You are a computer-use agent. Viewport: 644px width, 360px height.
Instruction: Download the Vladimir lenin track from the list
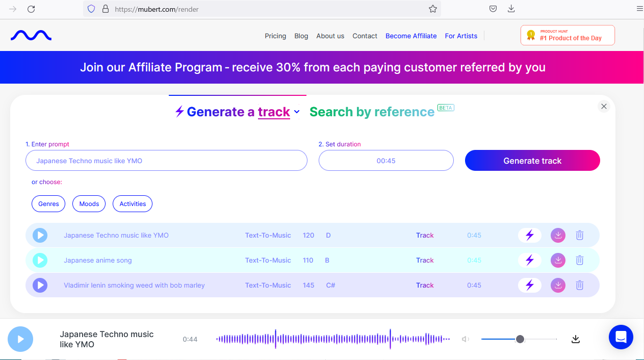click(x=558, y=285)
